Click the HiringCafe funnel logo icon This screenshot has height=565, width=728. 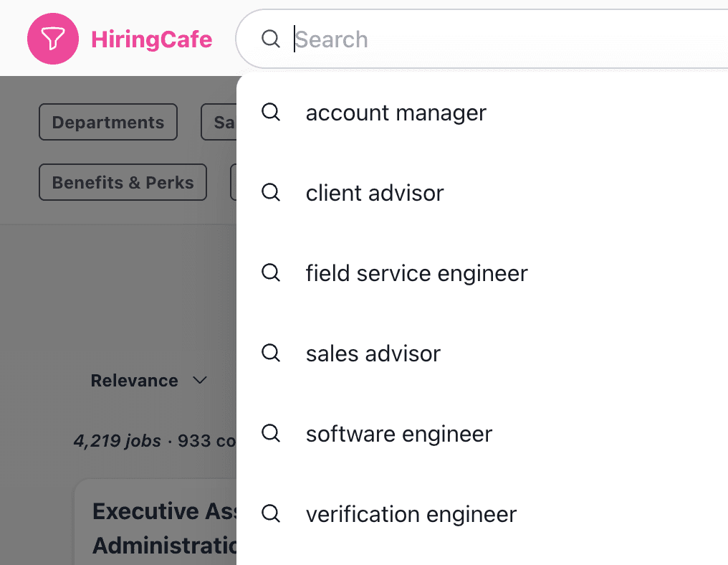tap(53, 39)
